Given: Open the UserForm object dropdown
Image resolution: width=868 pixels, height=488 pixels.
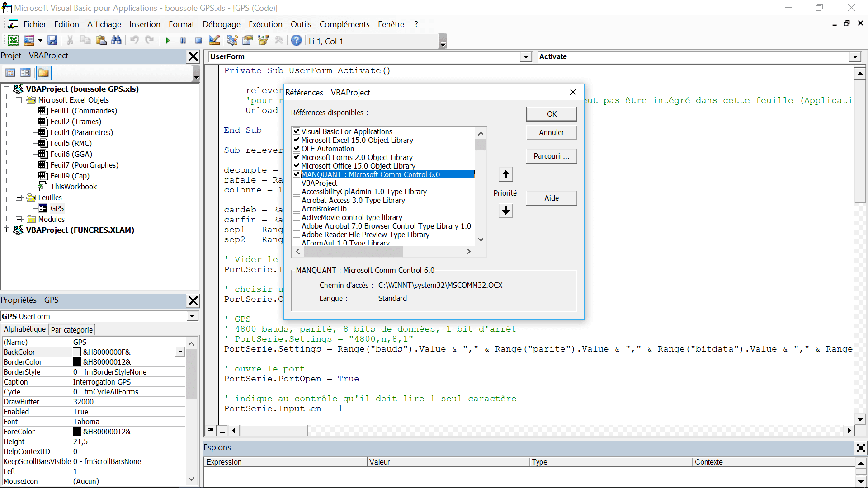Looking at the screenshot, I should pyautogui.click(x=526, y=57).
